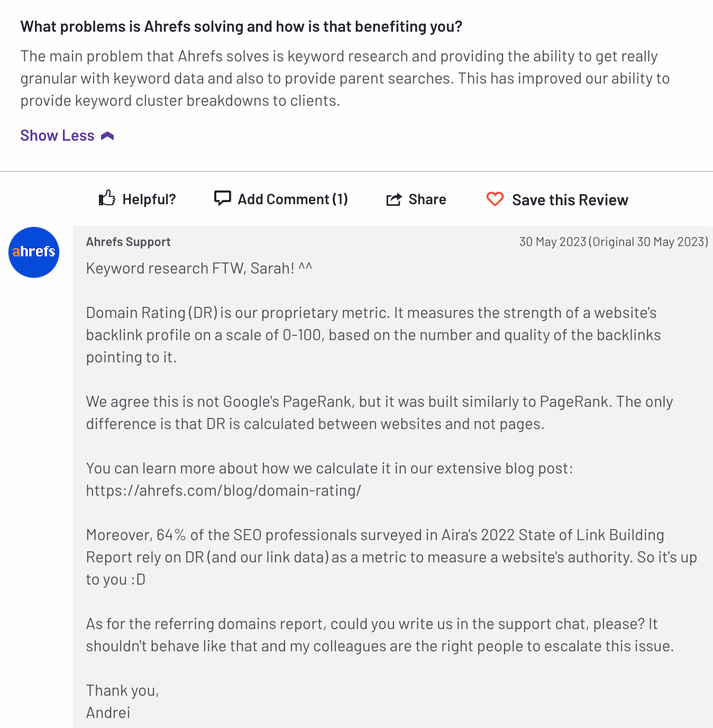Collapse the answer with Show Less

click(x=57, y=135)
